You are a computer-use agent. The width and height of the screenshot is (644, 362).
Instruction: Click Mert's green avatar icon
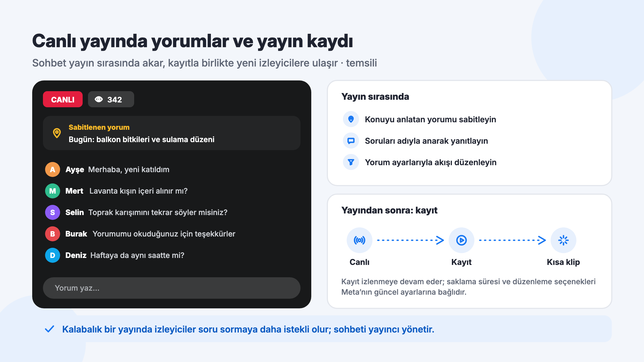tap(53, 191)
